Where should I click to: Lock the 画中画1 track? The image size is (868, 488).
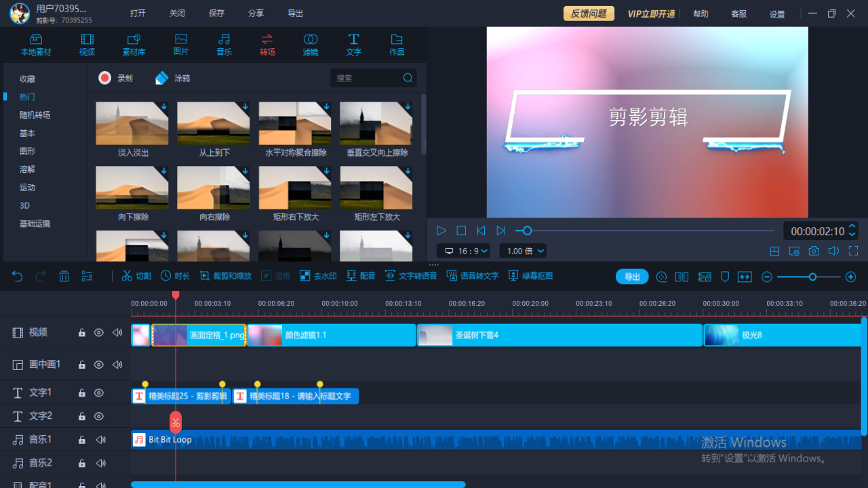pos(81,364)
